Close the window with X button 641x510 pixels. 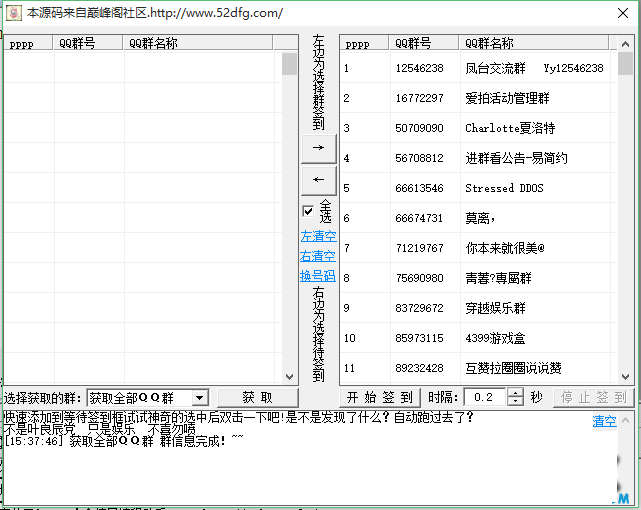(623, 13)
